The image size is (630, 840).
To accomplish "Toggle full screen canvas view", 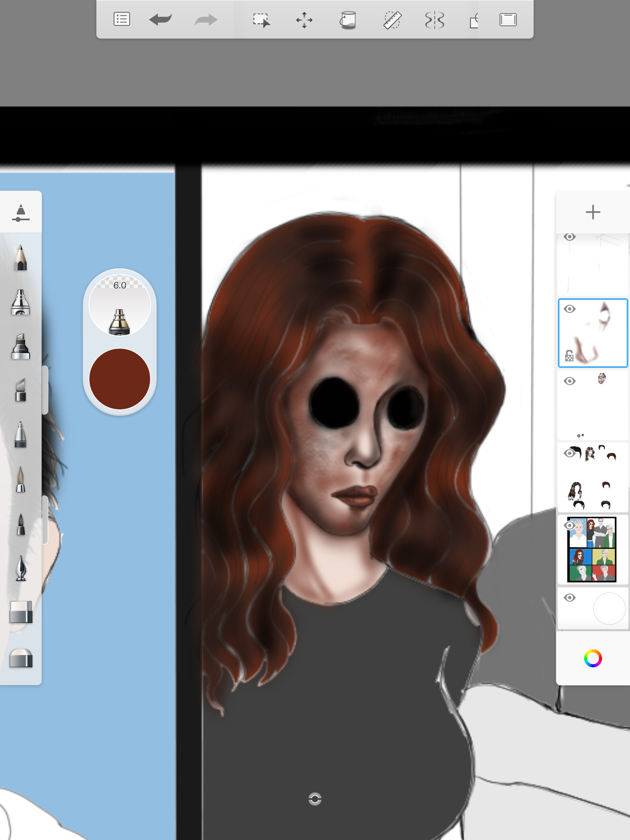I will (x=508, y=20).
